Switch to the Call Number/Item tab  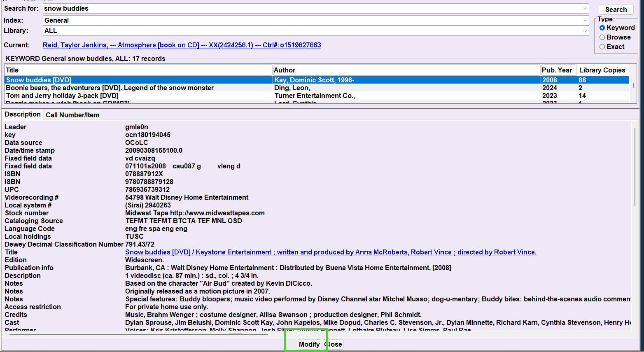[x=72, y=115]
